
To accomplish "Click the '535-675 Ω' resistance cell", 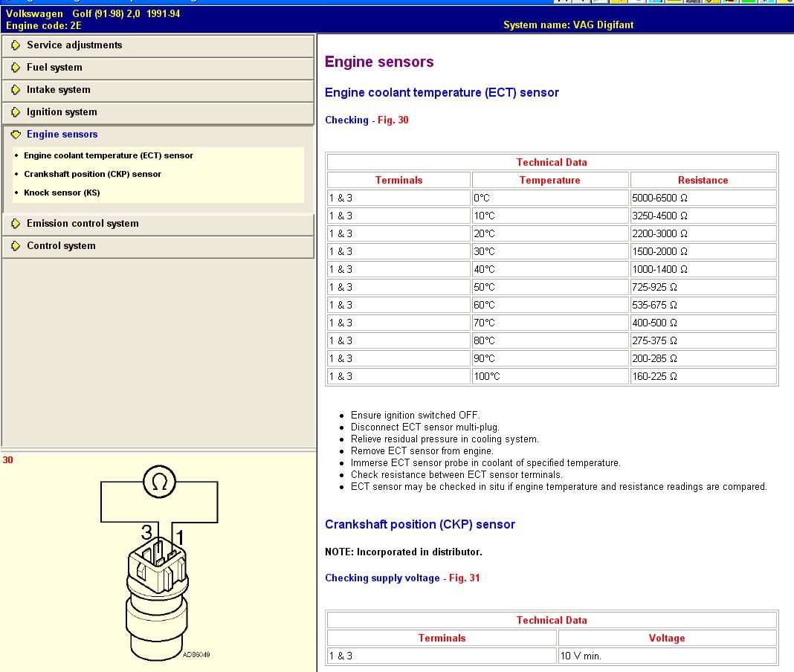I will 703,305.
